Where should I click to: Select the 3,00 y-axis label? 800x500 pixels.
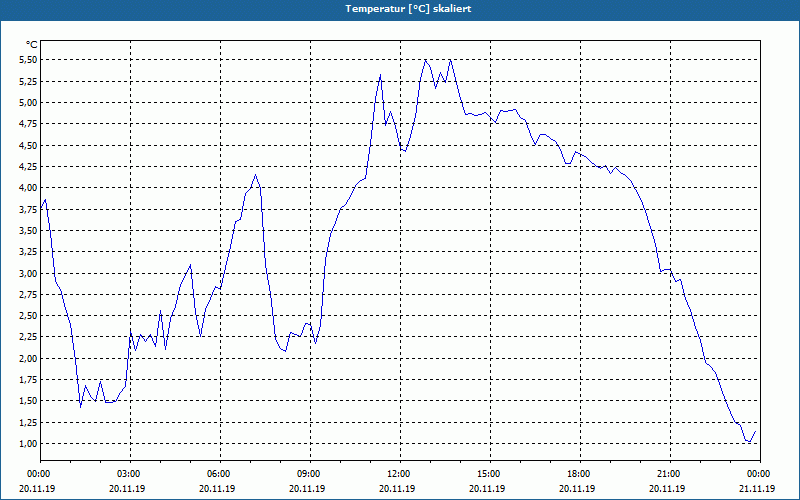(x=28, y=273)
